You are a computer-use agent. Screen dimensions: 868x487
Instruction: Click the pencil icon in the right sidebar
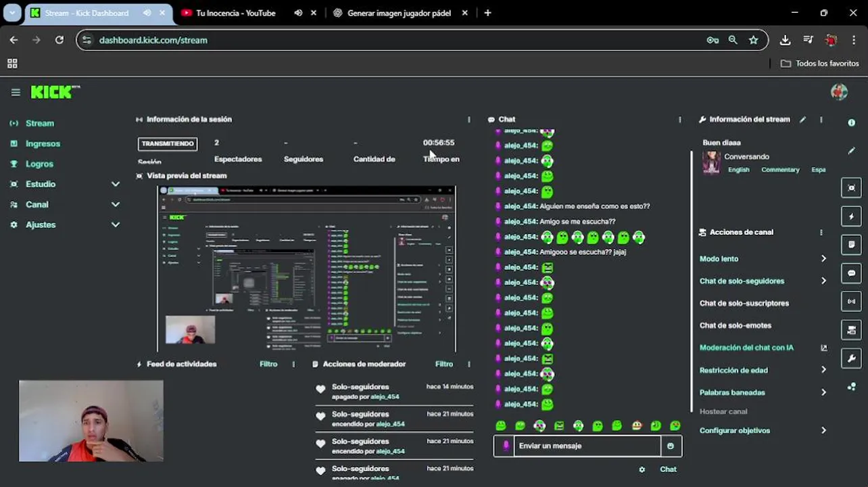(851, 151)
